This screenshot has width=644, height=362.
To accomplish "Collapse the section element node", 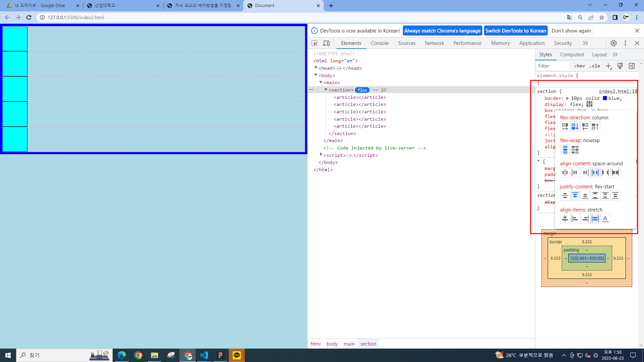I will click(326, 90).
